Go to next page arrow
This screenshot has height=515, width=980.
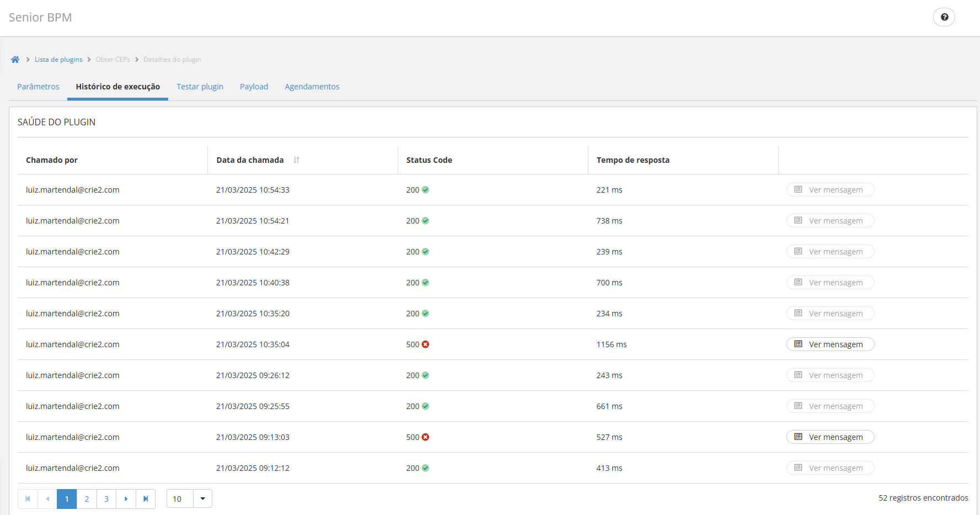[x=126, y=499]
